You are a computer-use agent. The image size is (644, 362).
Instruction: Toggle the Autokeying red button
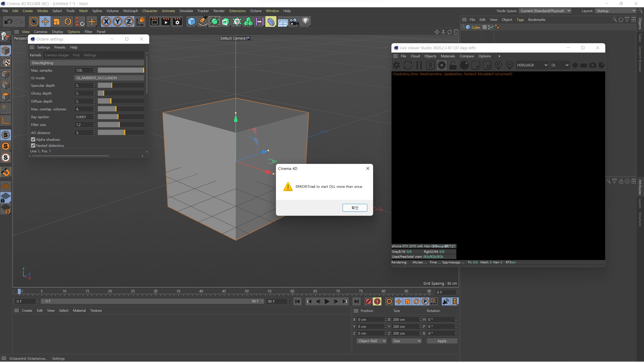(377, 301)
